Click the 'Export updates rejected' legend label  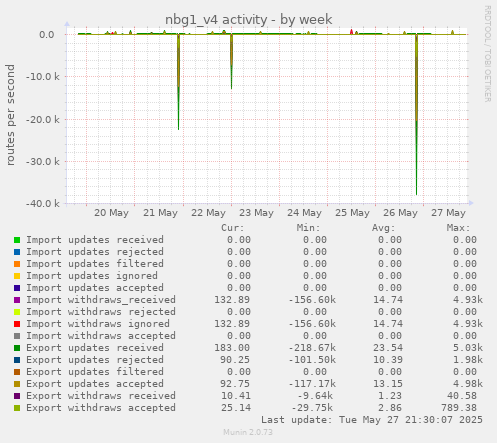(x=95, y=360)
